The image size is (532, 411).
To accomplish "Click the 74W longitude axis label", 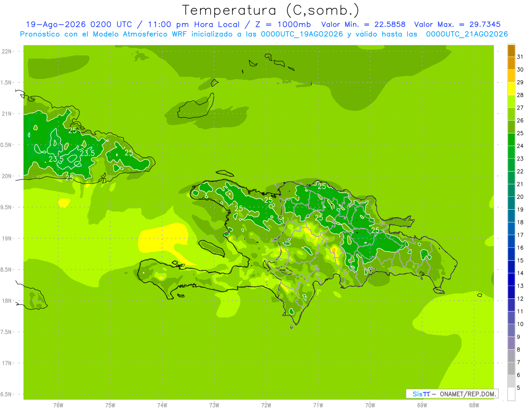I will (162, 405).
